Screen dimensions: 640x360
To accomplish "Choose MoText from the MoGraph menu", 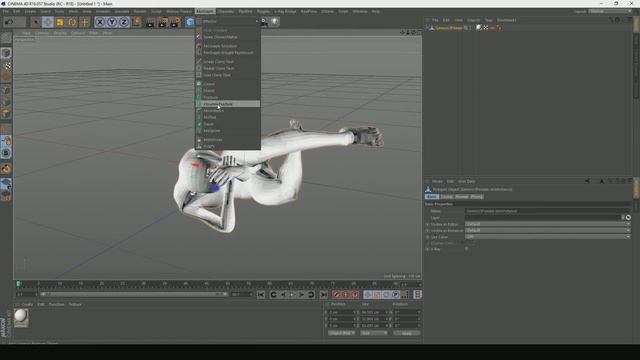I will pos(228,118).
